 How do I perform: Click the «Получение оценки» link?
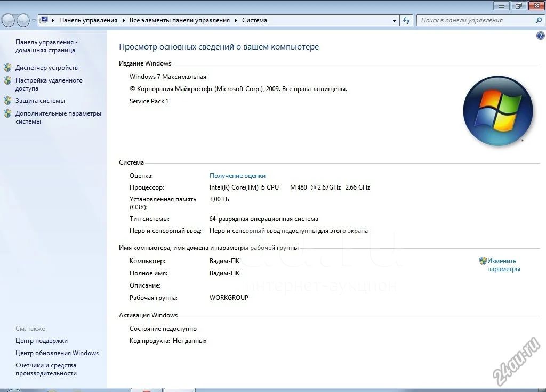237,176
